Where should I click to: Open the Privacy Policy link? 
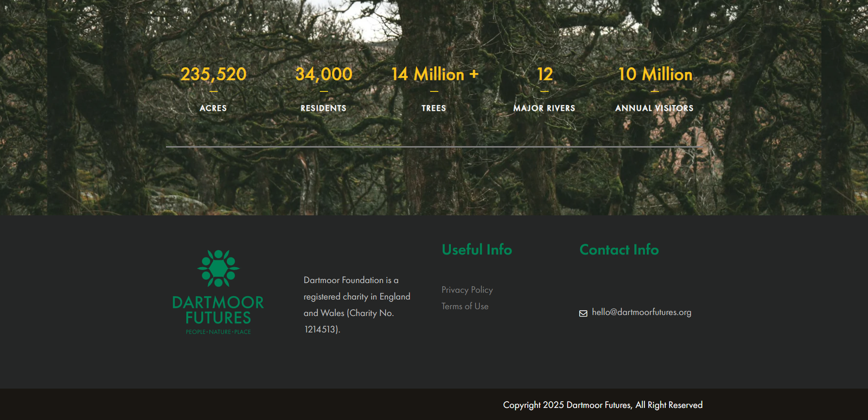click(x=467, y=290)
